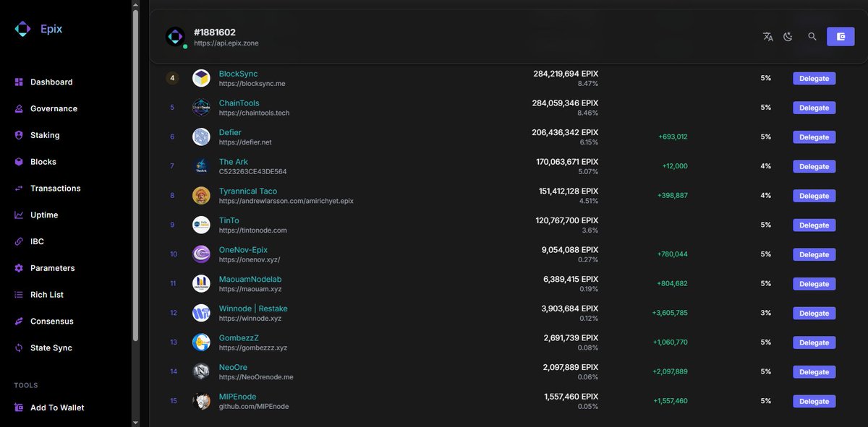This screenshot has height=427, width=868.
Task: Click the Add To Wallet icon
Action: coord(19,407)
